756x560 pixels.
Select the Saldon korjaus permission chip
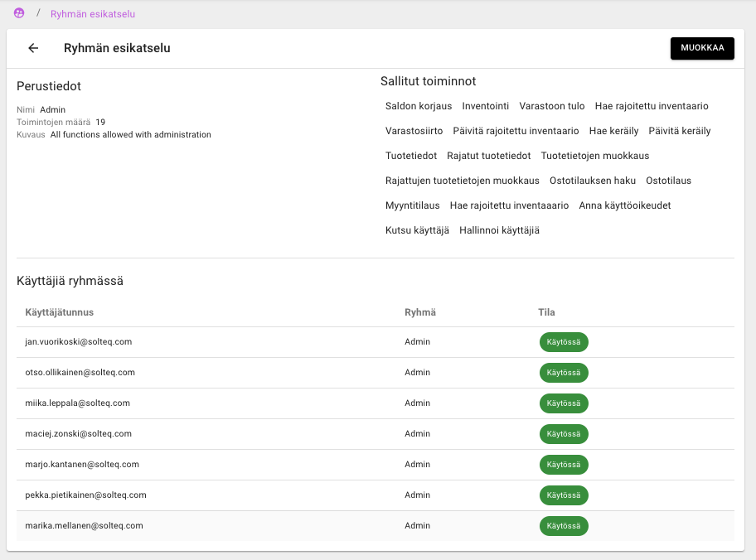click(419, 106)
